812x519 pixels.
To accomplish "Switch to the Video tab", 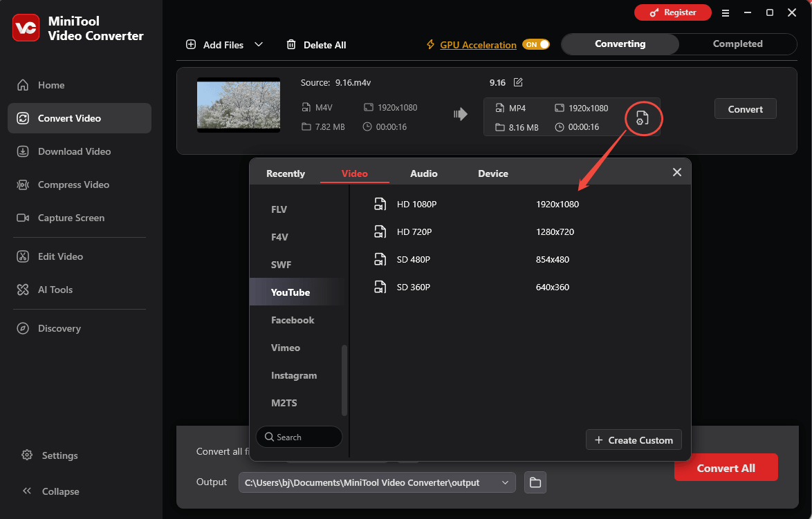I will click(355, 173).
